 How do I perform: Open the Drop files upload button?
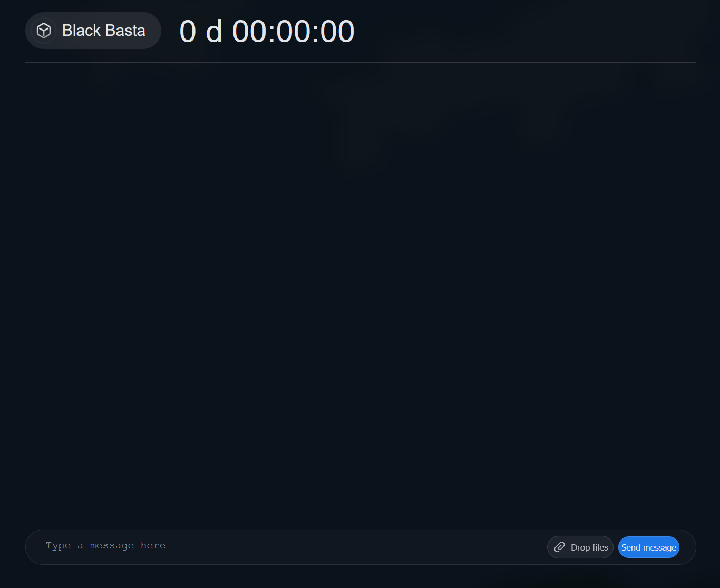pos(580,547)
